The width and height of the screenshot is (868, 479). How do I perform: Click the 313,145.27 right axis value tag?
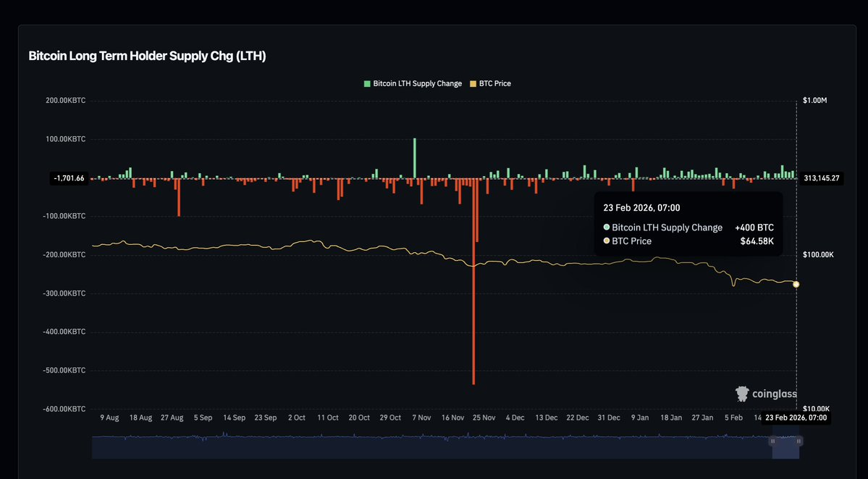822,178
